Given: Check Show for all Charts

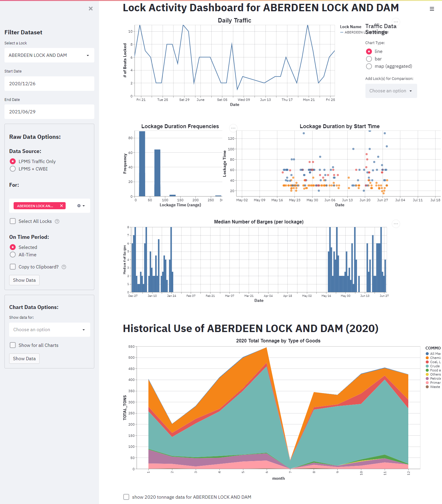Looking at the screenshot, I should [13, 345].
